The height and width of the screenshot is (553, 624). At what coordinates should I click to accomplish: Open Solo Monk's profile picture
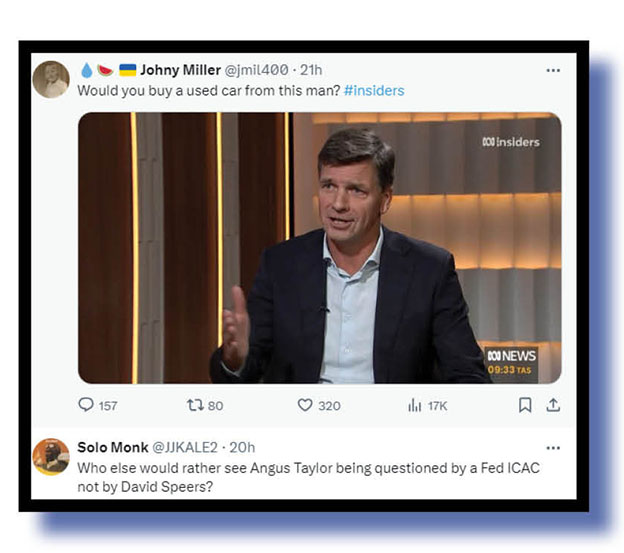51,456
